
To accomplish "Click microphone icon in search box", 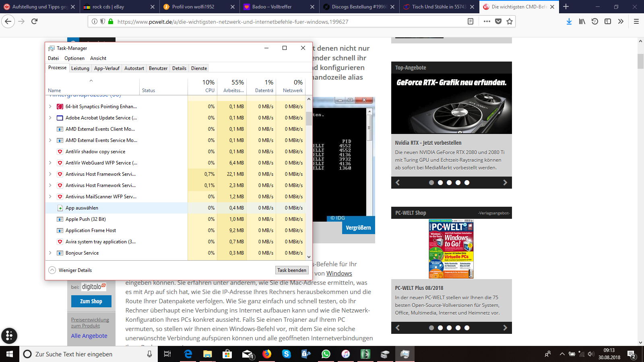I will tap(150, 354).
